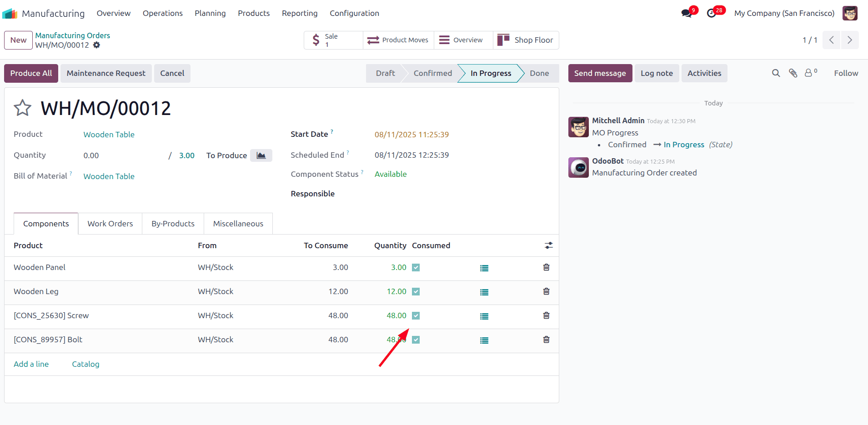This screenshot has width=868, height=425.
Task: Uncheck the Consumed checkbox for Wooden Panel
Action: tap(416, 268)
